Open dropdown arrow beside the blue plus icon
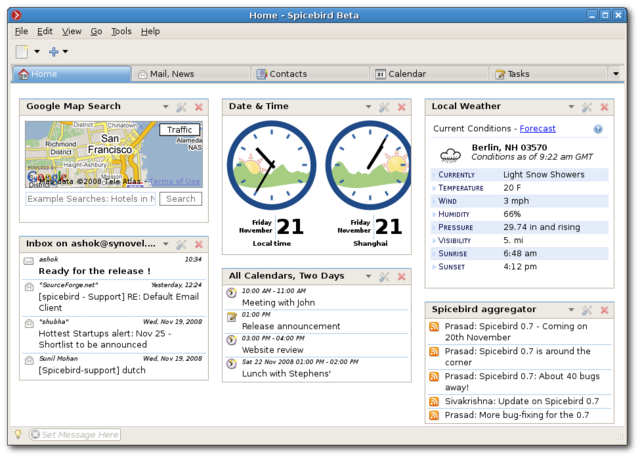Image resolution: width=640 pixels, height=458 pixels. click(x=65, y=51)
